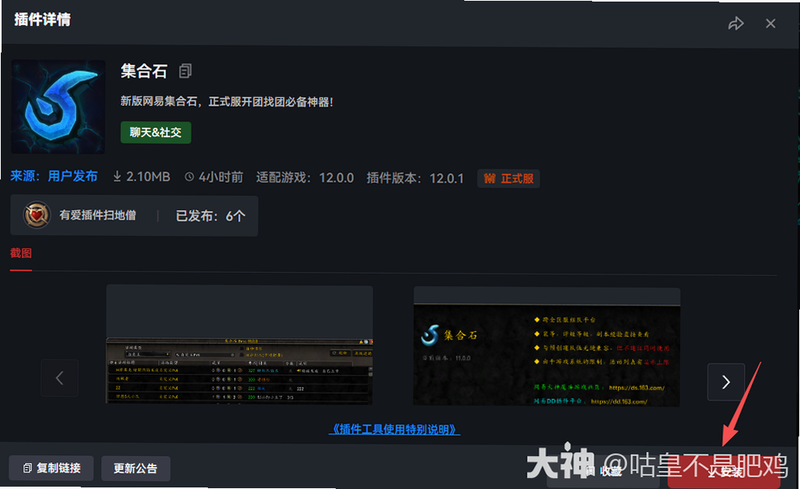Click the 复制链接 button
The height and width of the screenshot is (489, 800).
pos(51,468)
